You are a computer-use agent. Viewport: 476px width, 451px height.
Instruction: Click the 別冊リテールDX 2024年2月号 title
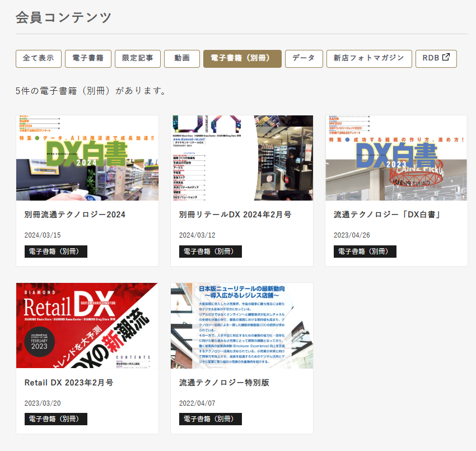(235, 215)
